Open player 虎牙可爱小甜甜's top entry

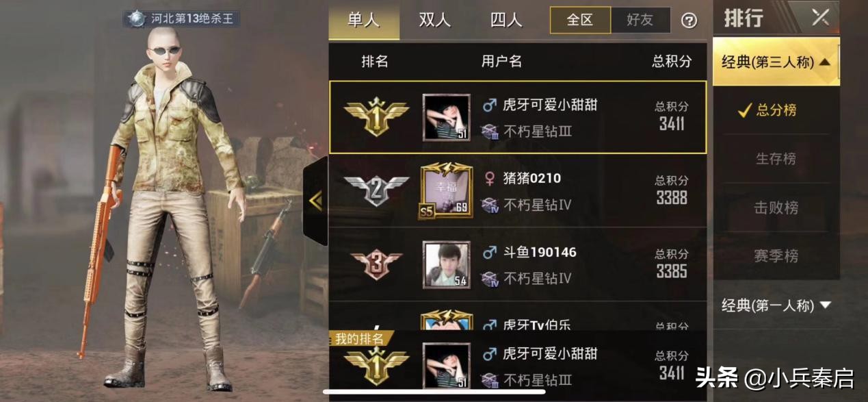[x=518, y=117]
